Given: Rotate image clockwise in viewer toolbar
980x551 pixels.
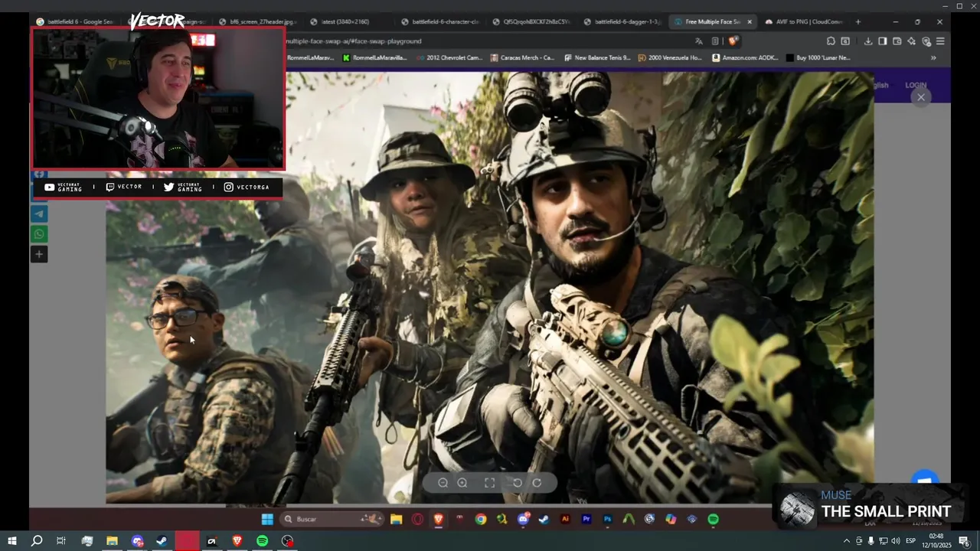Looking at the screenshot, I should pyautogui.click(x=537, y=483).
